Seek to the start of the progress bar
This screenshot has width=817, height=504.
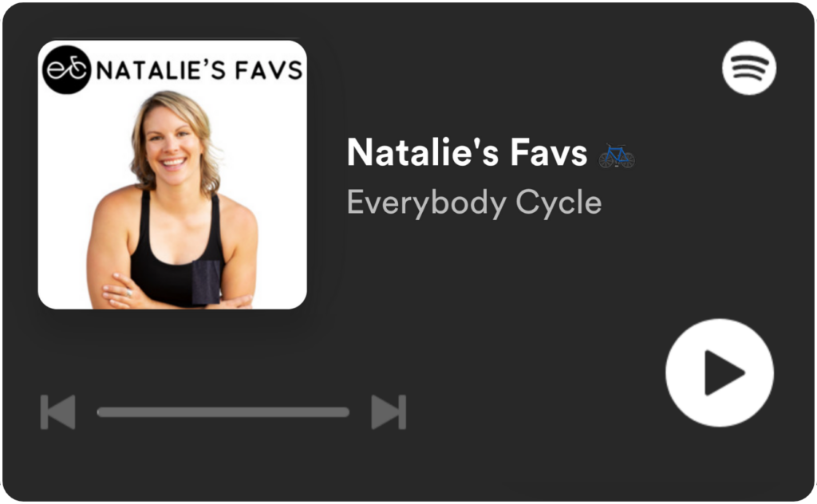100,412
